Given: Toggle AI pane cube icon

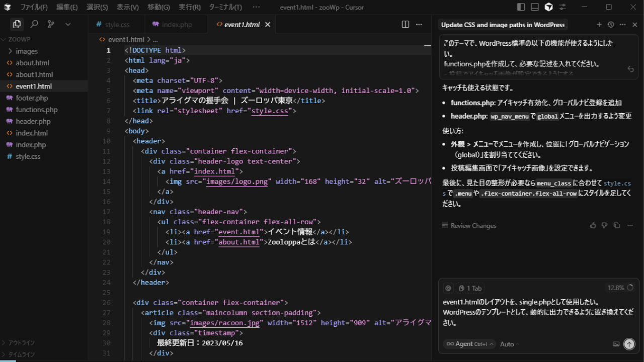Looking at the screenshot, I should click(x=549, y=7).
